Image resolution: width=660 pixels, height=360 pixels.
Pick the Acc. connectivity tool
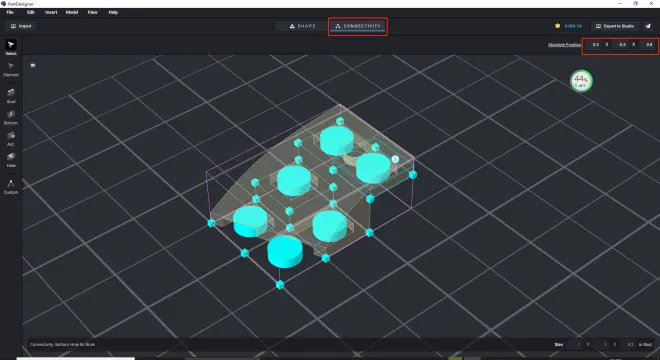coord(11,139)
